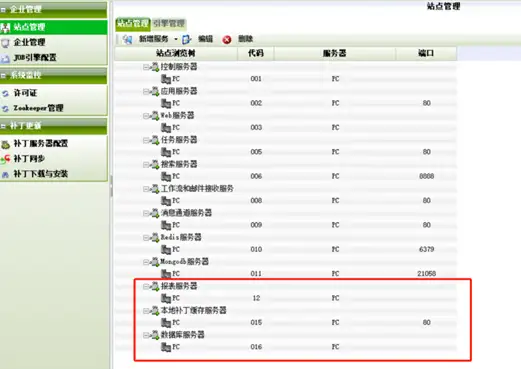Collapse the 报表服务器 tree node
The height and width of the screenshot is (369, 521).
[x=146, y=287]
